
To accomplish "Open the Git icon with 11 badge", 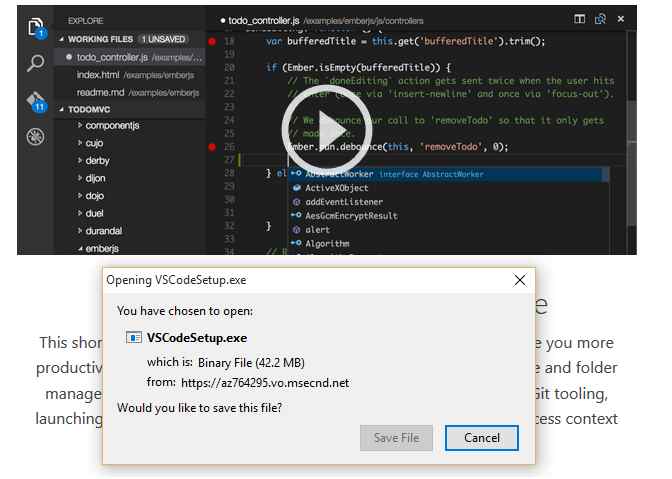I will tap(36, 102).
